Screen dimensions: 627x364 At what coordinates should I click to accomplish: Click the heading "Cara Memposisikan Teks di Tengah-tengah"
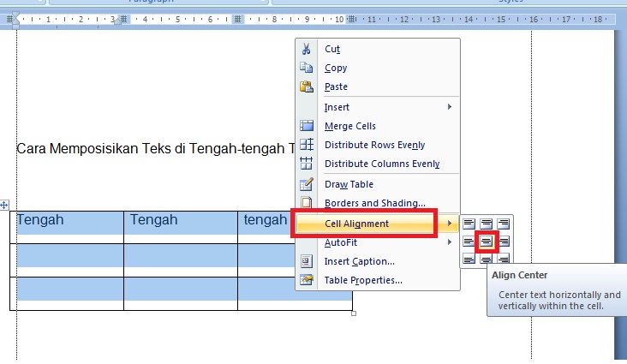pyautogui.click(x=151, y=148)
